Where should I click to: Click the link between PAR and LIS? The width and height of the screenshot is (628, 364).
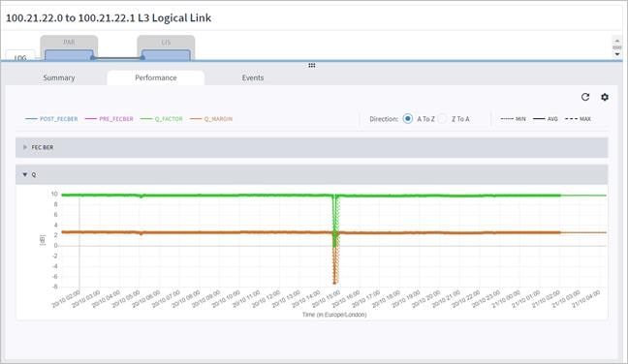pos(117,58)
